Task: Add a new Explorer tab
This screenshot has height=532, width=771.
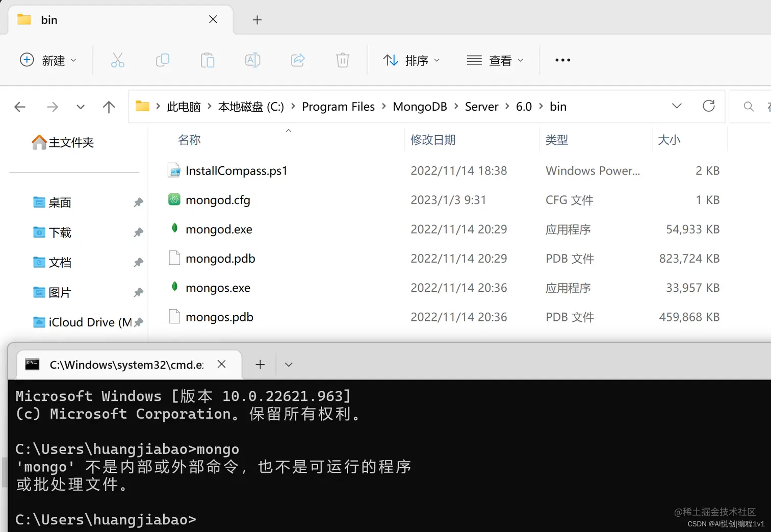Action: click(257, 20)
